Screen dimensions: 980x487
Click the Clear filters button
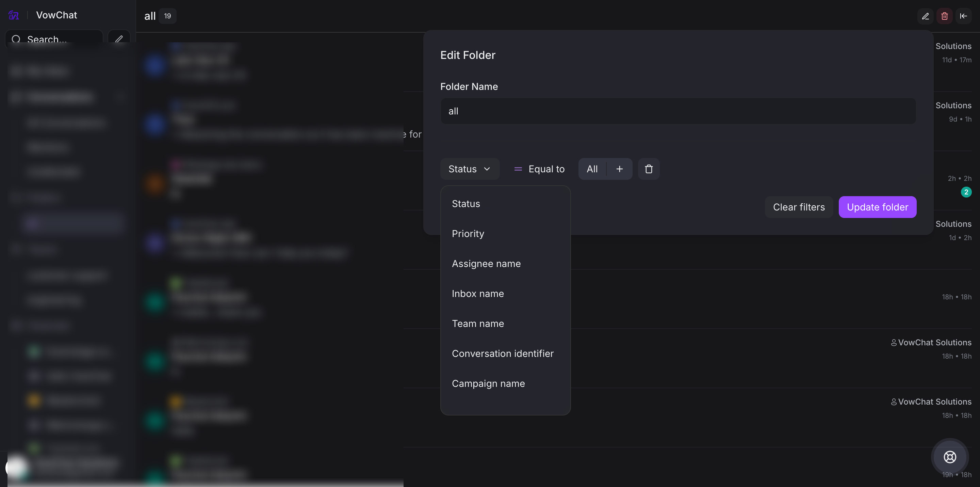(x=799, y=207)
